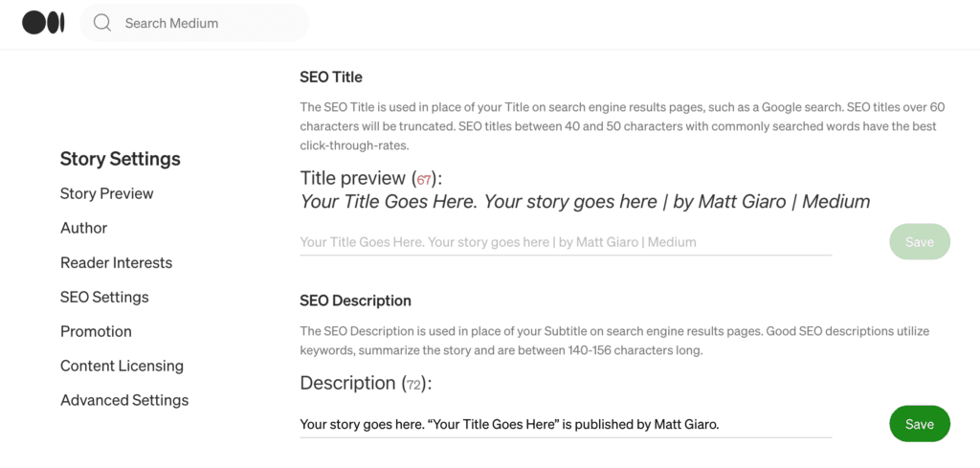Select Reader Interests in sidebar
Viewport: 980px width, 468px height.
tap(116, 262)
